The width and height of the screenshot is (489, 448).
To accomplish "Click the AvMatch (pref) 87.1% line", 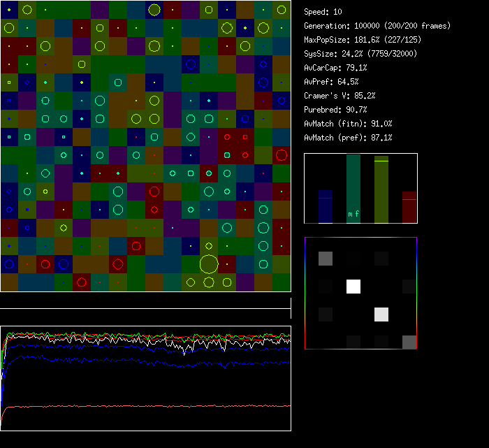I will (348, 138).
